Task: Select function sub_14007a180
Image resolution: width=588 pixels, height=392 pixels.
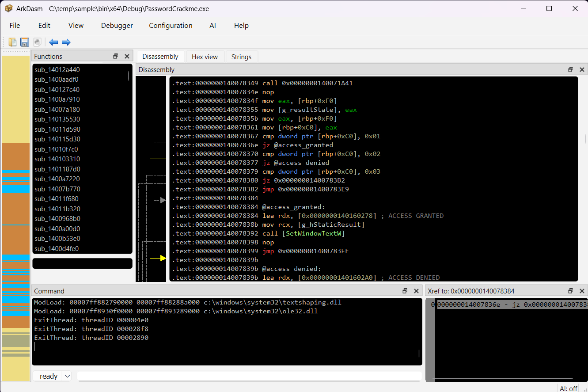Action: [x=57, y=110]
